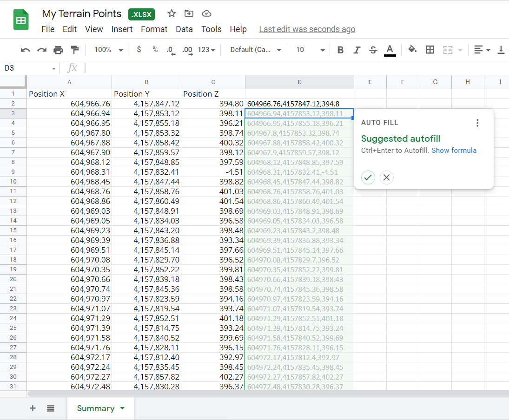
Task: Toggle italic formatting
Action: click(x=357, y=50)
